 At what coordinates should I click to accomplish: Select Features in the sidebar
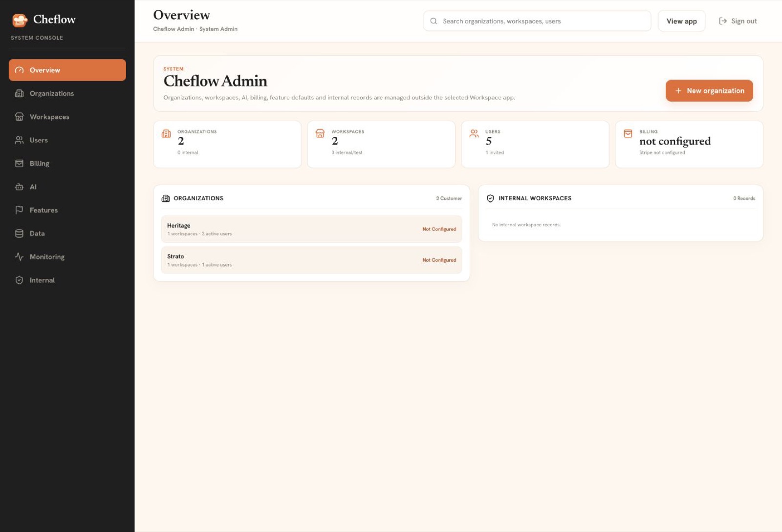[x=67, y=210]
